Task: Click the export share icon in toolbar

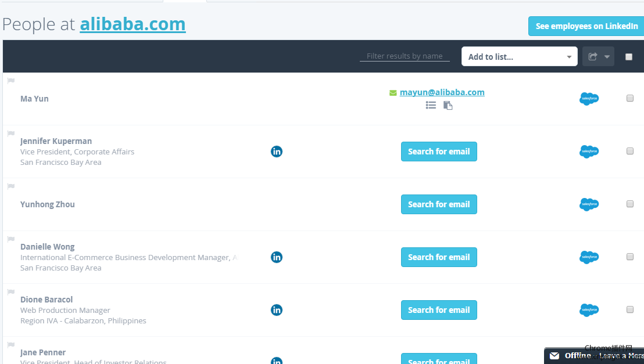Action: [x=593, y=57]
